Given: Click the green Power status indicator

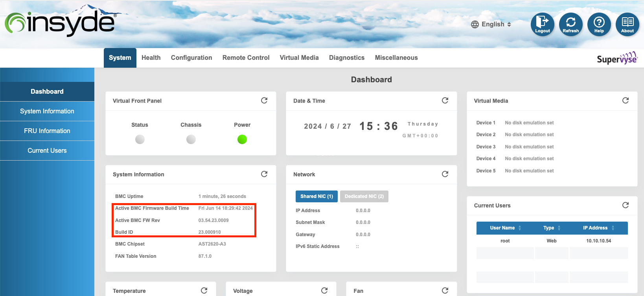Looking at the screenshot, I should (x=242, y=139).
